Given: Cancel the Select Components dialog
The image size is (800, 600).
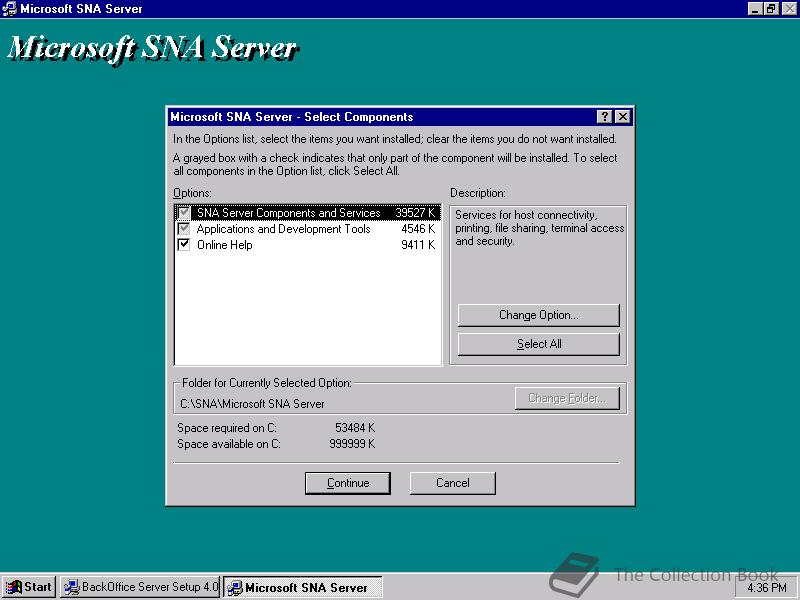Looking at the screenshot, I should 453,483.
